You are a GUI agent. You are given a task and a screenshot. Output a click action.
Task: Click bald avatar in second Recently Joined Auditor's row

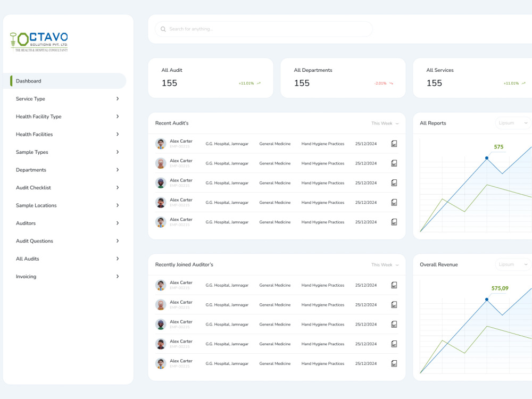click(161, 305)
